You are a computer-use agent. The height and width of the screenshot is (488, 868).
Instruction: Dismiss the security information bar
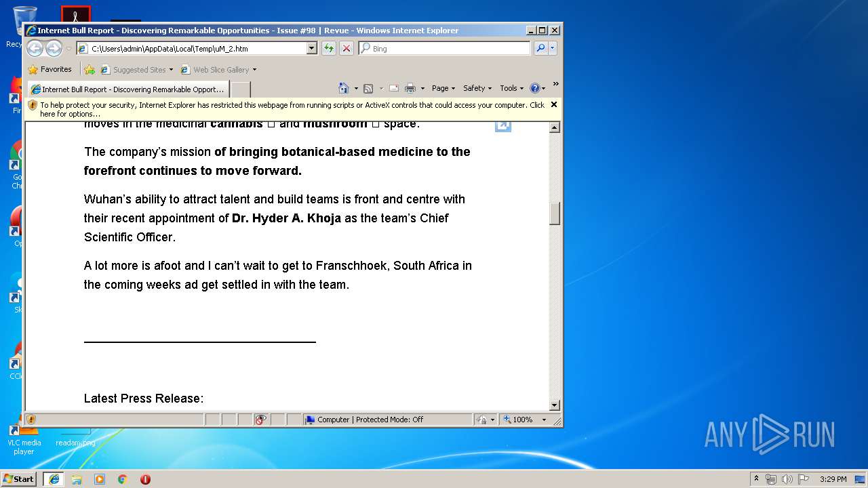pos(554,104)
